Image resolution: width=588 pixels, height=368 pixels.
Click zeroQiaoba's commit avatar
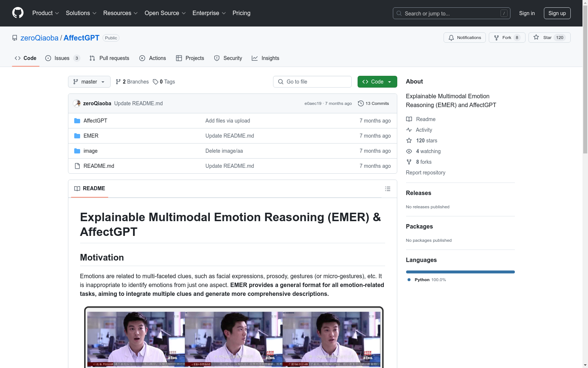coord(77,103)
